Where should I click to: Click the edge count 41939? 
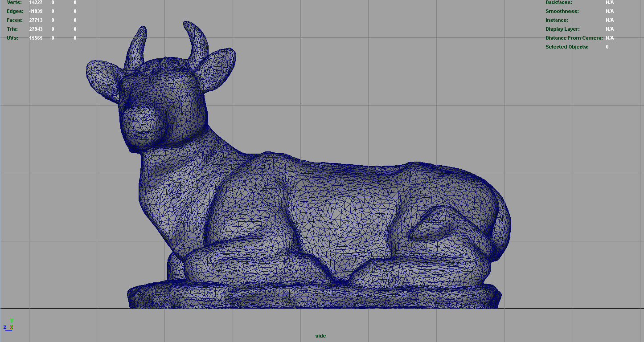[x=36, y=11]
